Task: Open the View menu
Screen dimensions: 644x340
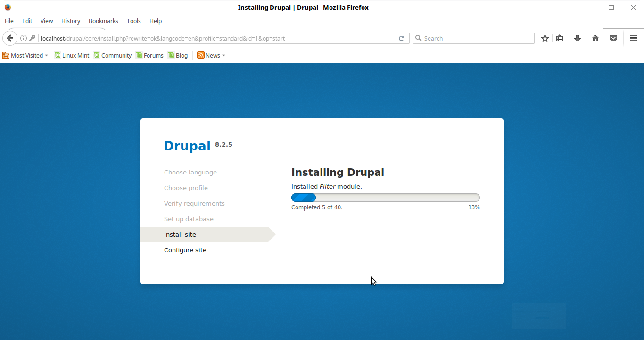Action: pos(47,21)
